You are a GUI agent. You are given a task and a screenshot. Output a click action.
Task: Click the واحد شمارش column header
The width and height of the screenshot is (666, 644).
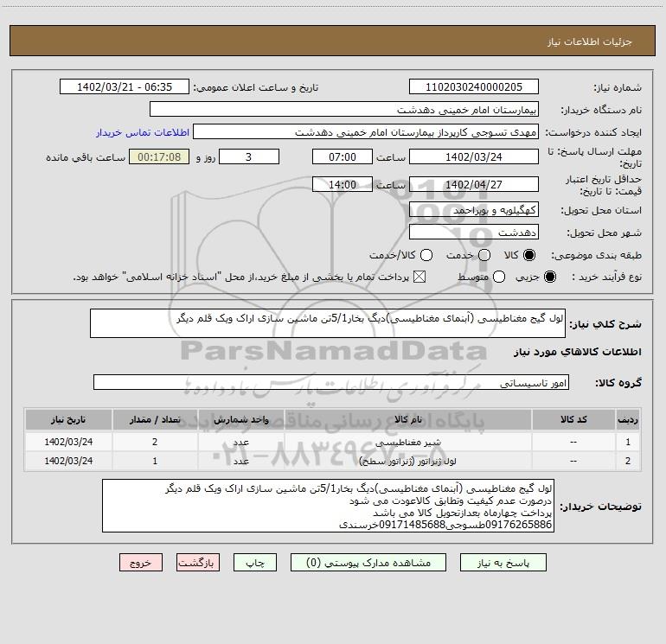[240, 420]
